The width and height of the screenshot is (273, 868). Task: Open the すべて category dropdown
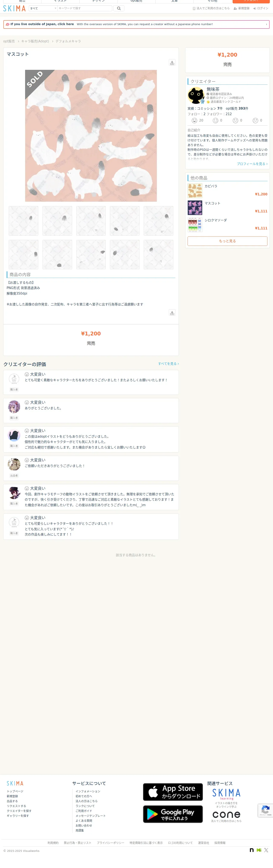[x=43, y=9]
